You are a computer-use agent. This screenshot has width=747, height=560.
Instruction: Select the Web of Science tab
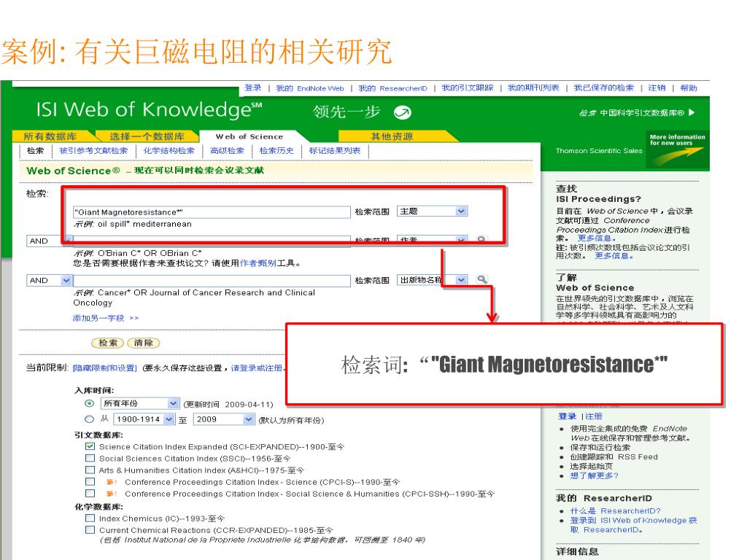[249, 136]
